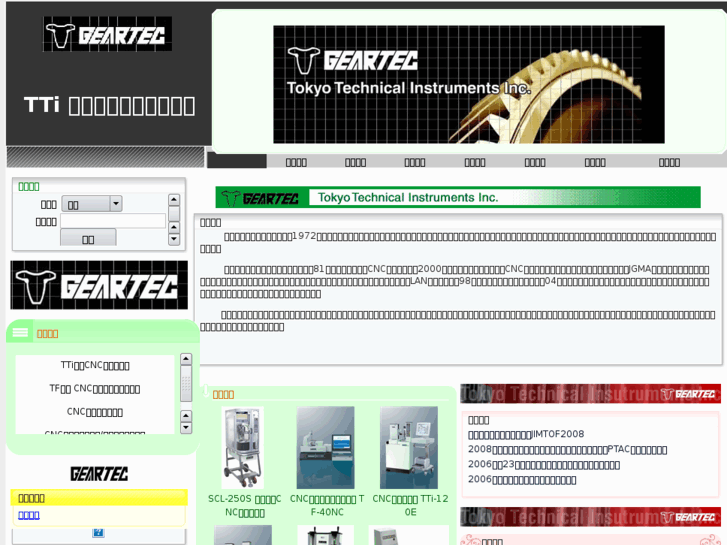Open the fifth navigation menu item
Image resolution: width=727 pixels, height=545 pixels.
pyautogui.click(x=535, y=162)
